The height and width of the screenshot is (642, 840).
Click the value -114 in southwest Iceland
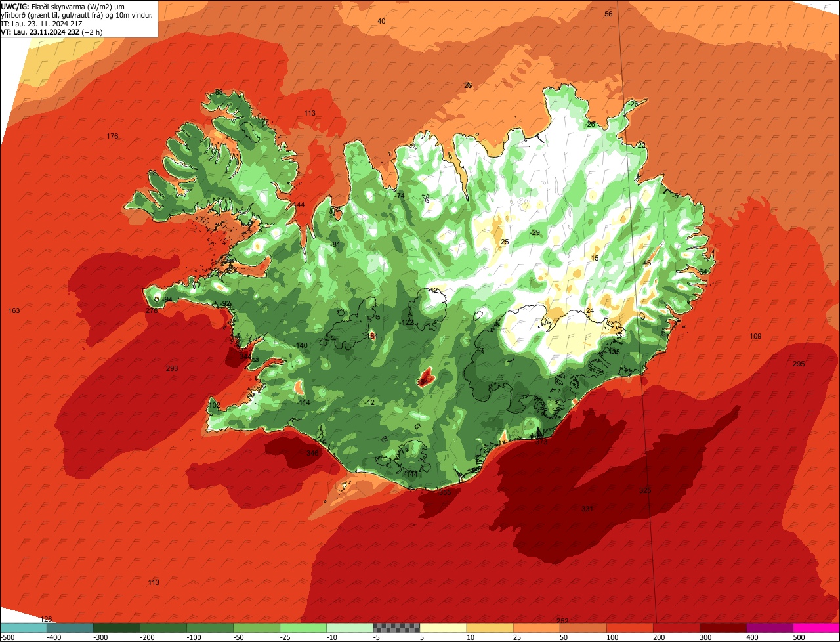[303, 402]
